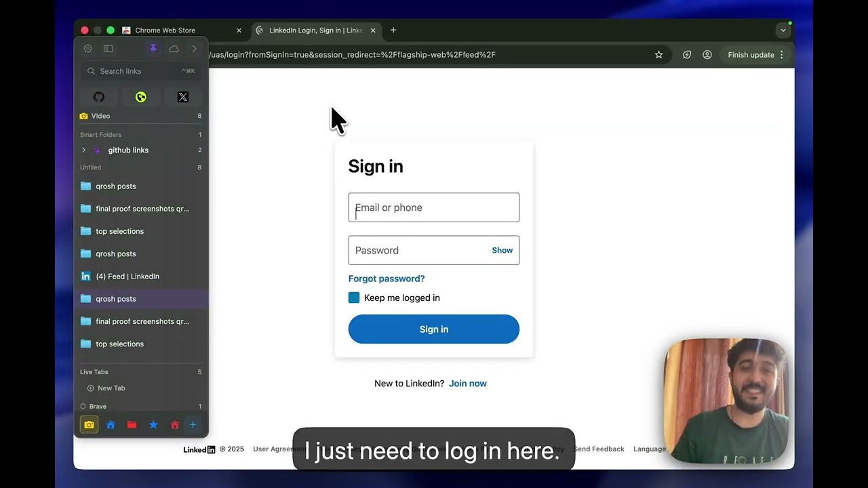Switch to the red folder space
The height and width of the screenshot is (488, 868).
pos(132,425)
